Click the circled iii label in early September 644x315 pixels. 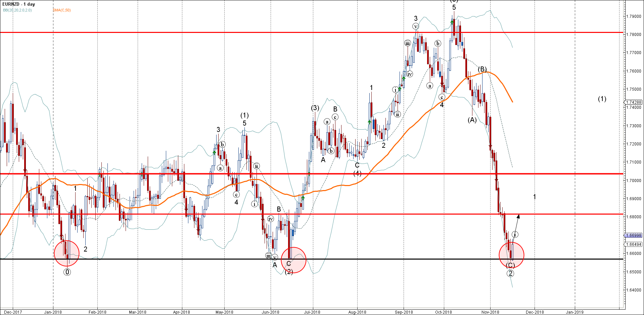tap(407, 43)
